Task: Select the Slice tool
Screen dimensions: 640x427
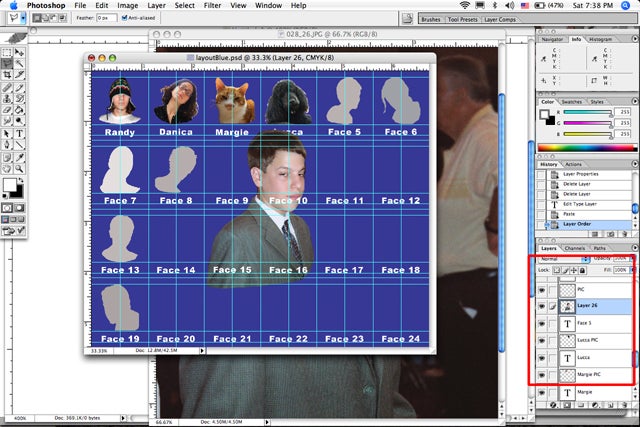Action: [19, 74]
